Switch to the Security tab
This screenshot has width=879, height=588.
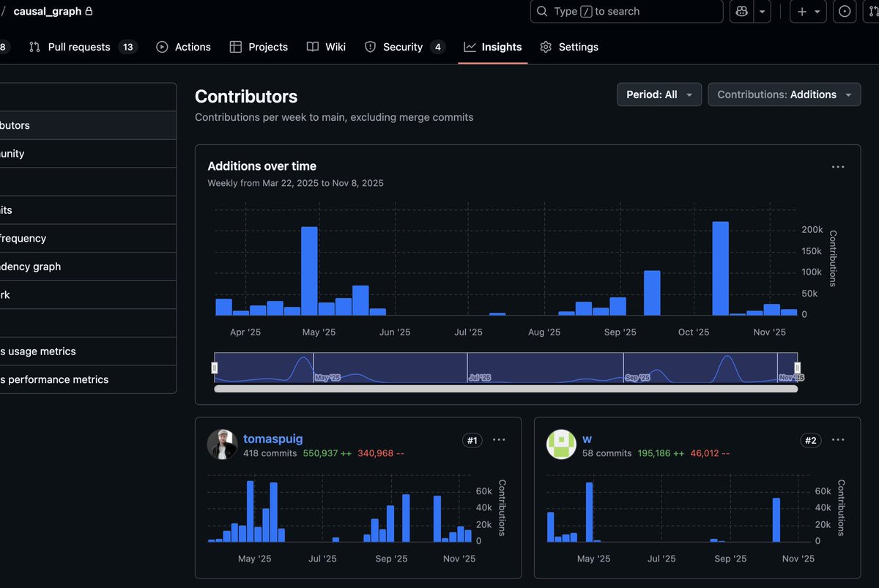[404, 47]
